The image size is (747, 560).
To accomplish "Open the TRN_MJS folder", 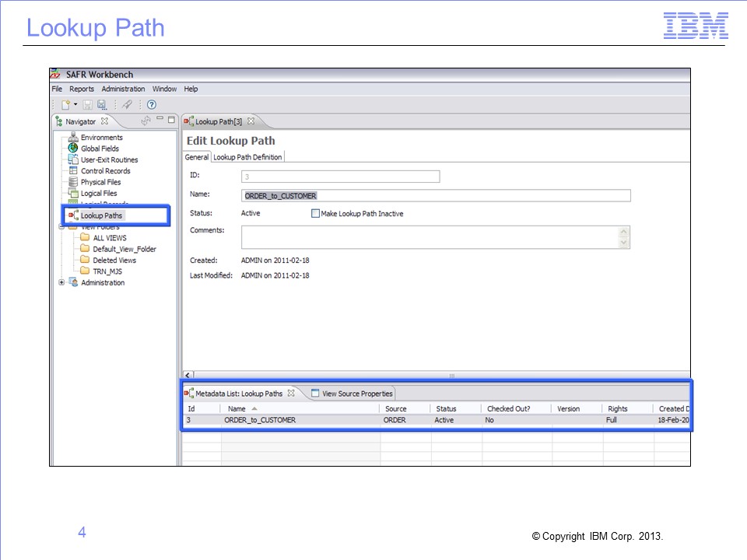I will (x=107, y=271).
